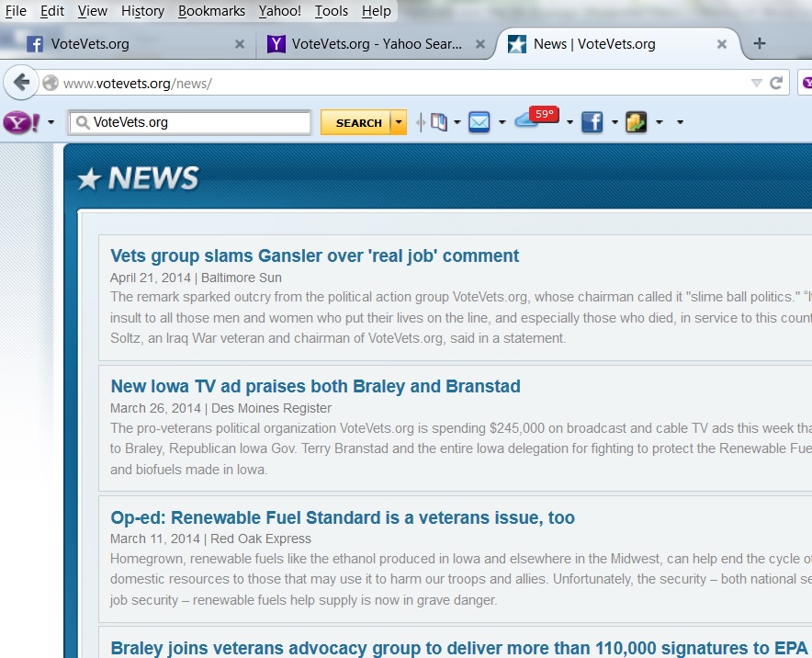Close the News | VoteVets.org tab
Viewport: 812px width, 658px height.
[x=722, y=43]
